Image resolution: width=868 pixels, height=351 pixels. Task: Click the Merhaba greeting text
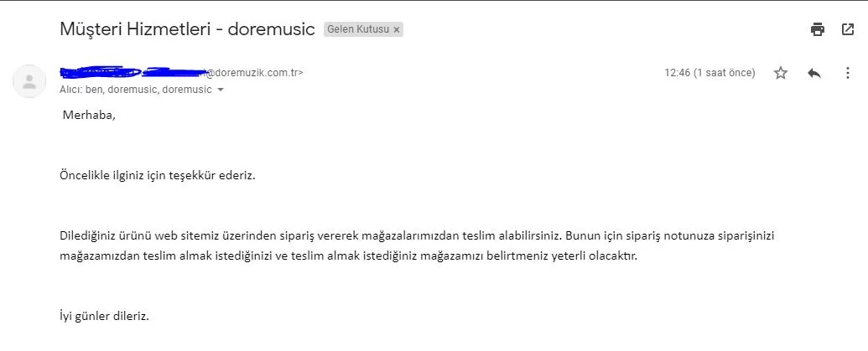[x=89, y=115]
